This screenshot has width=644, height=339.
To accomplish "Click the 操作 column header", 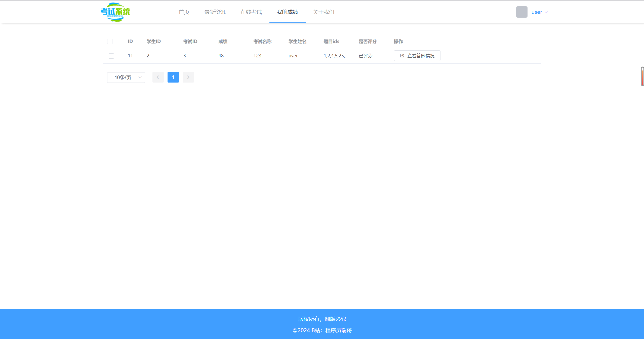I will click(x=398, y=42).
